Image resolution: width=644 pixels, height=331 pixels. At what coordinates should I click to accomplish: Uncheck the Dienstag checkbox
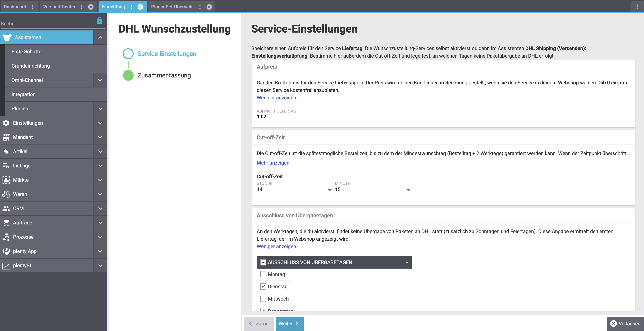click(x=263, y=286)
